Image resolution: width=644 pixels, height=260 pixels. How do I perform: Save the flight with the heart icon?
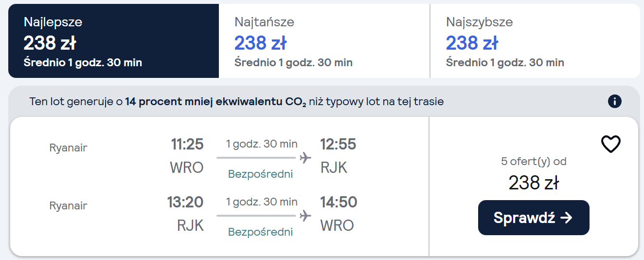[611, 144]
